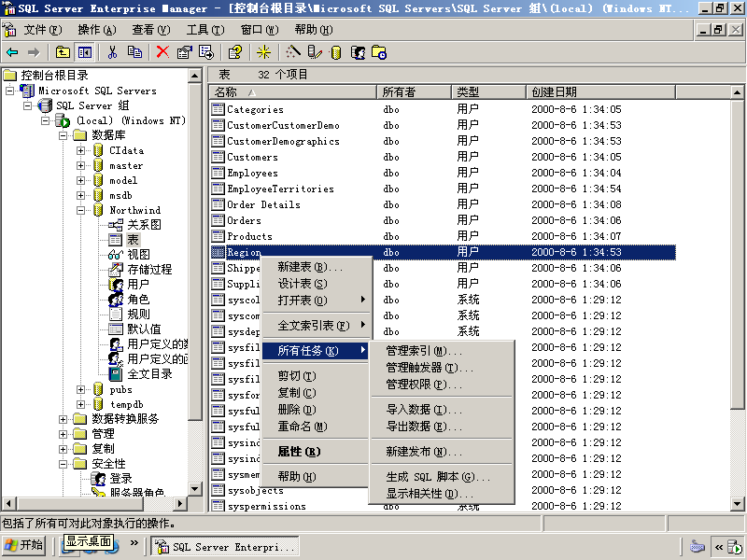Sort by the 所有者 column header
Screen dimensions: 747x560
[414, 91]
